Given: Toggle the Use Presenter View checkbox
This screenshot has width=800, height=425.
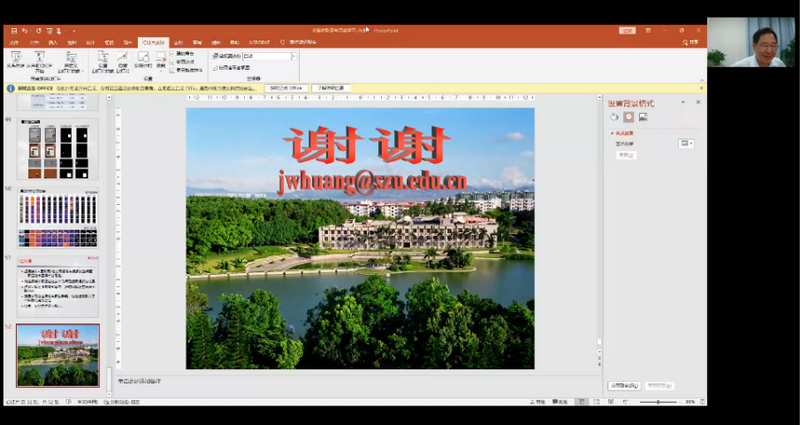Looking at the screenshot, I should 214,66.
